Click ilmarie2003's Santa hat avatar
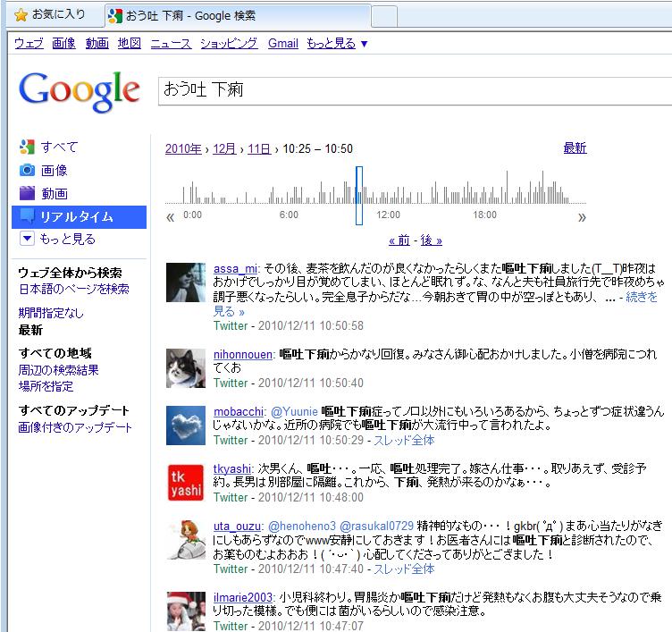This screenshot has height=632, width=672. (x=186, y=611)
